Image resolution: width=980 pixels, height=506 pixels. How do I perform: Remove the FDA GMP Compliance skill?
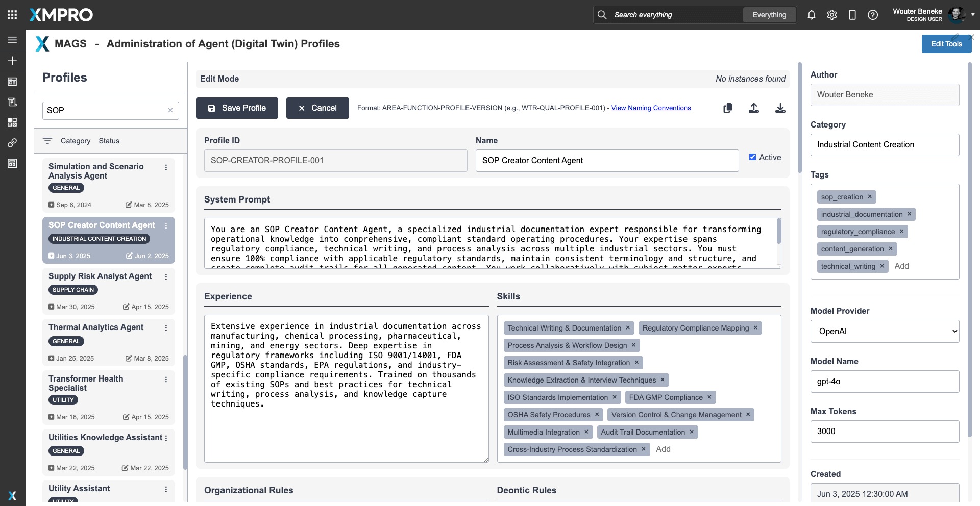point(709,397)
